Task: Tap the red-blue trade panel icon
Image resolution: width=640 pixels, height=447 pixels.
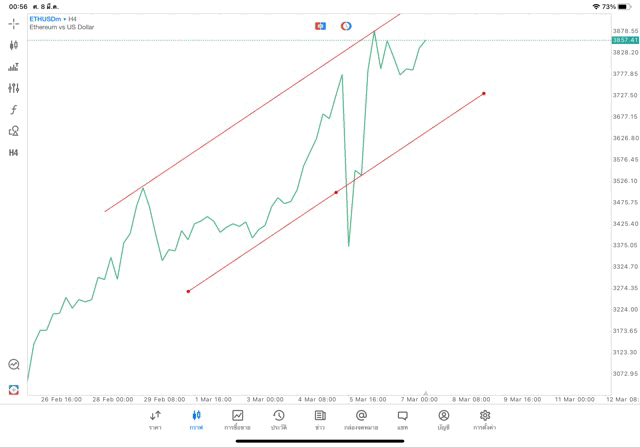Action: [320, 26]
